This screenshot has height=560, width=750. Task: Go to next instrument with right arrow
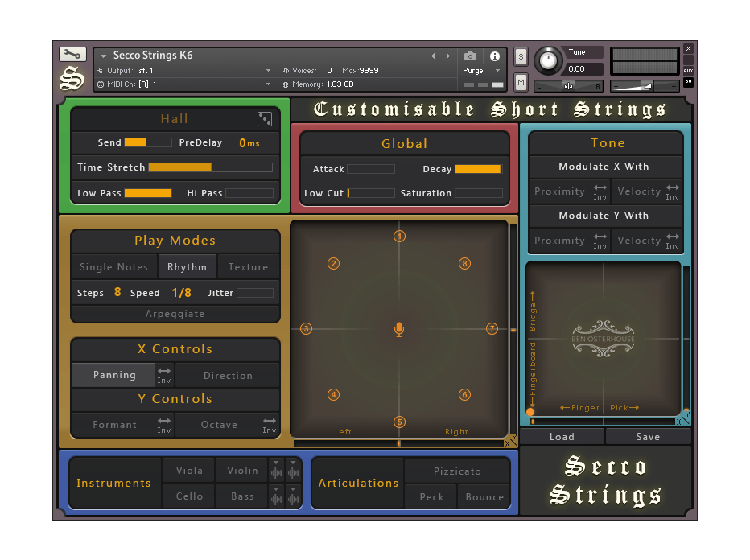pyautogui.click(x=448, y=56)
